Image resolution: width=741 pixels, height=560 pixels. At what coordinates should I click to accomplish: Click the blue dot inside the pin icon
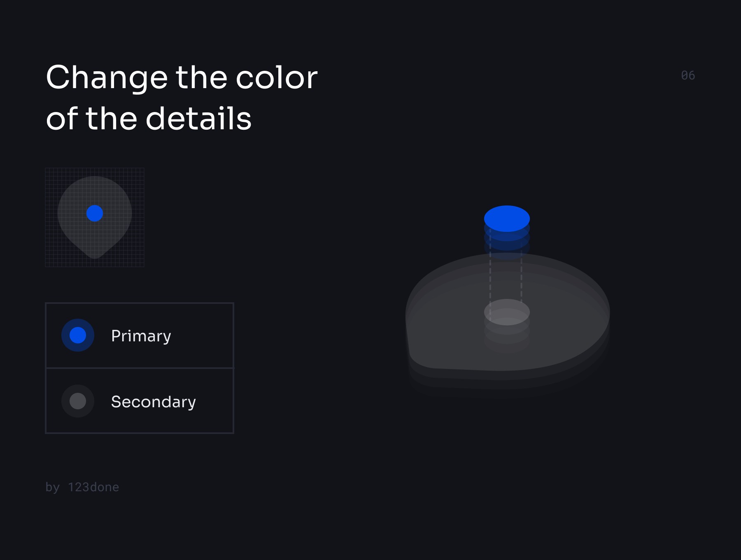[95, 213]
